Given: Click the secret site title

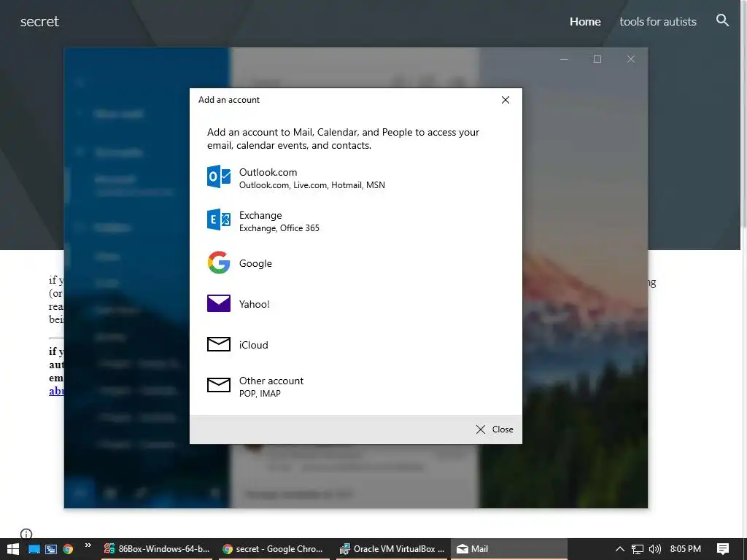Looking at the screenshot, I should [39, 21].
